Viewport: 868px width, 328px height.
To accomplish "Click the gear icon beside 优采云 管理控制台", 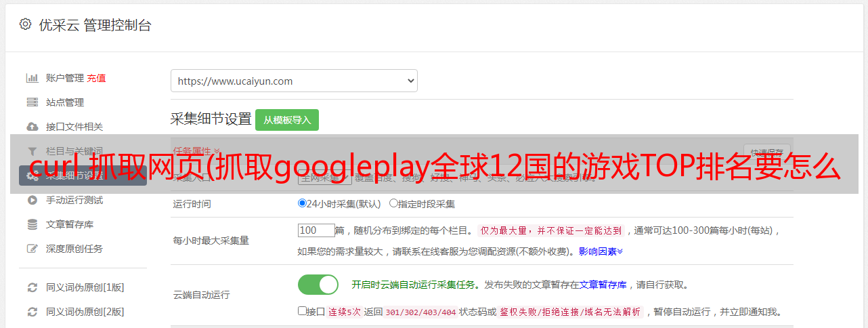I will (25, 24).
